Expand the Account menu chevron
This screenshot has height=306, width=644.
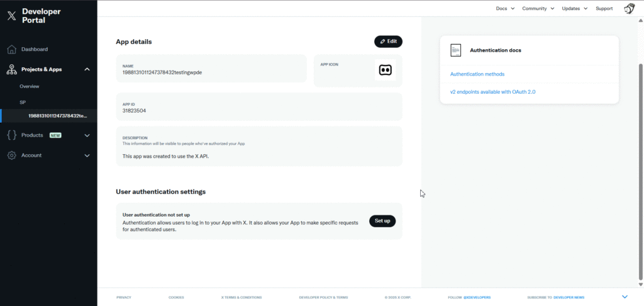87,156
